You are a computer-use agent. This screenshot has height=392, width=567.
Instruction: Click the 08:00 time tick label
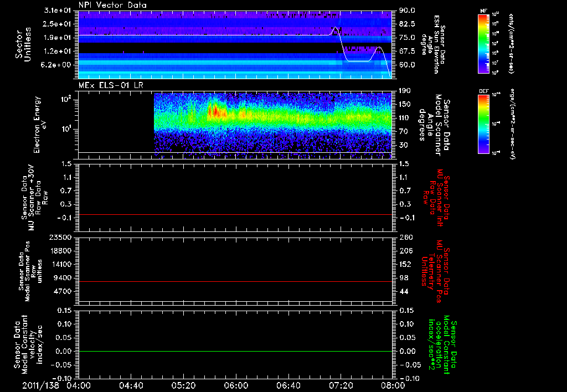(393, 385)
